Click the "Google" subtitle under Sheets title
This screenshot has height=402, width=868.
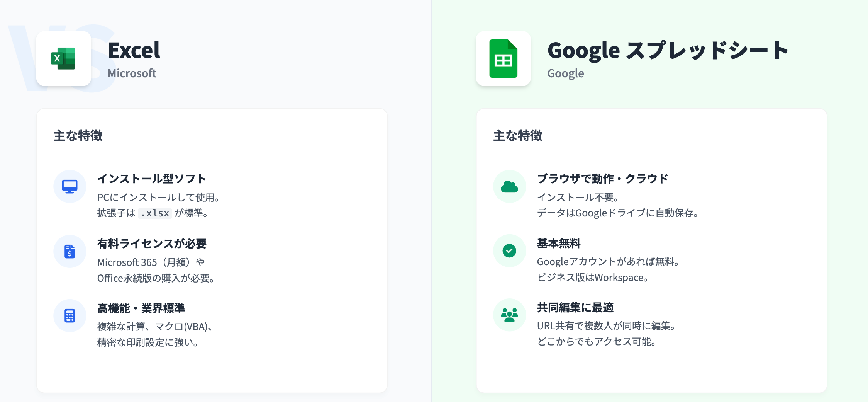pos(565,73)
